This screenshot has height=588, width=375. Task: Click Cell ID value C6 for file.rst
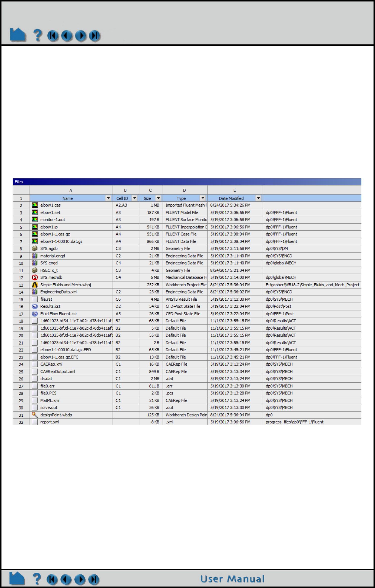[118, 299]
